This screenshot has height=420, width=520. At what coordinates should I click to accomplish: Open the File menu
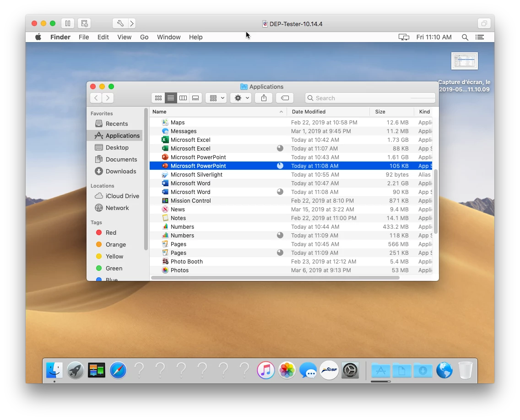point(84,37)
